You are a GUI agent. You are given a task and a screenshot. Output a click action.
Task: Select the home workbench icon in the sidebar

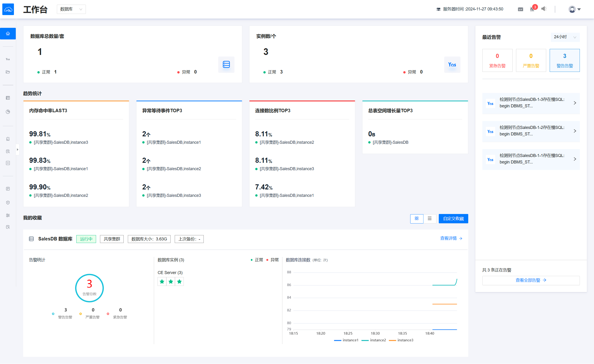tap(8, 33)
